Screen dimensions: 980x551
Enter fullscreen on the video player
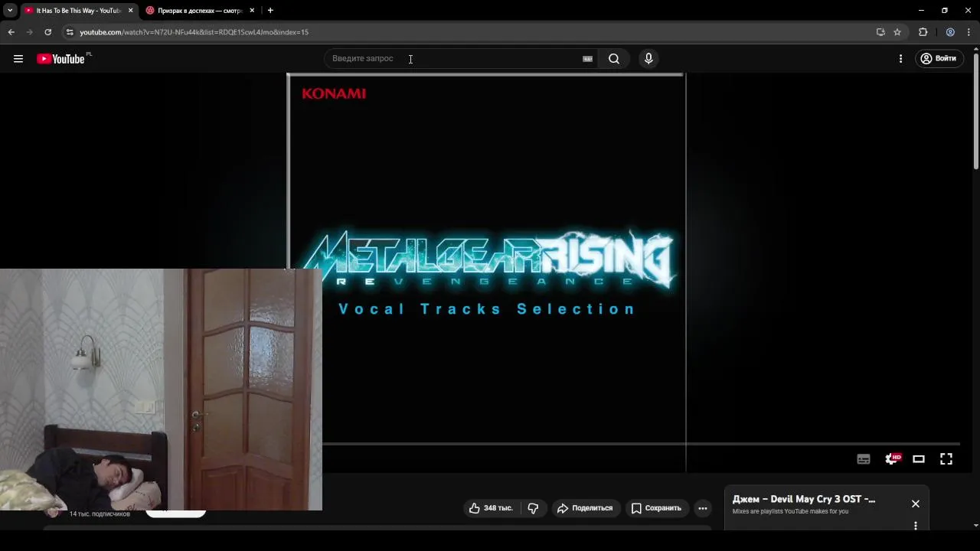tap(946, 459)
